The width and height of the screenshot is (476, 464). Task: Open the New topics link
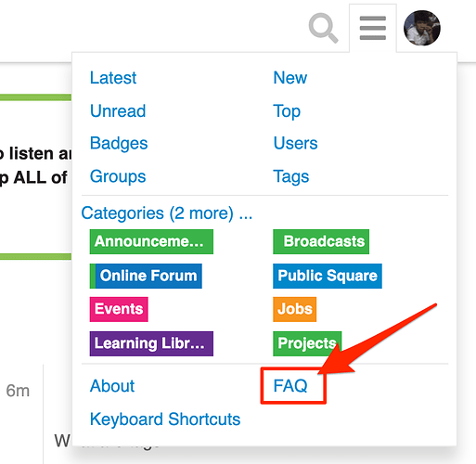pos(290,78)
